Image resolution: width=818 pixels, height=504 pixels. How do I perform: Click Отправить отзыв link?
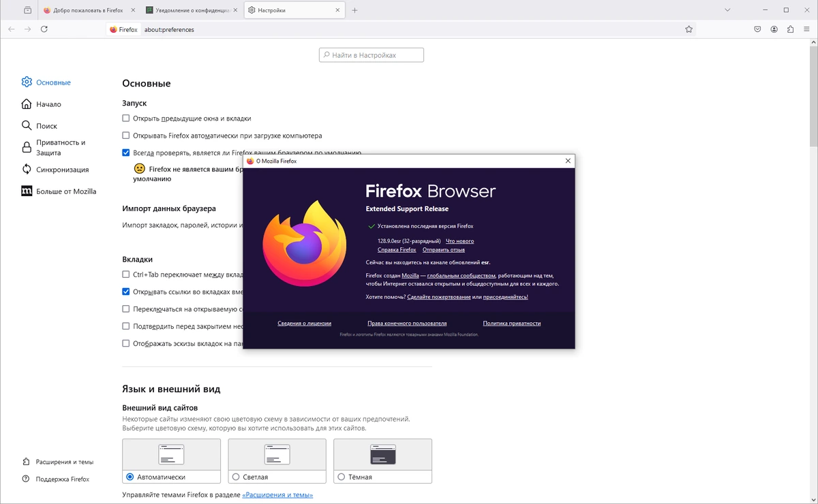[x=444, y=250]
